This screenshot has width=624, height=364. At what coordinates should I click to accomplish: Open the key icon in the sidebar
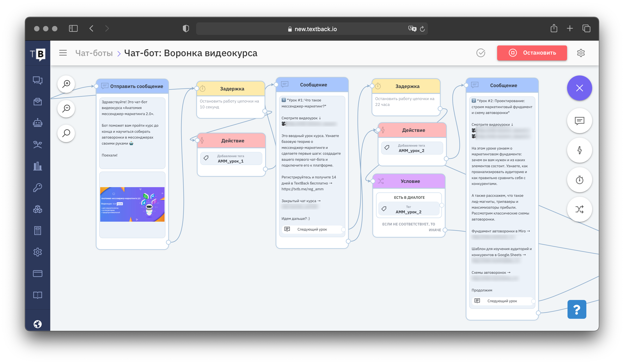tap(38, 187)
